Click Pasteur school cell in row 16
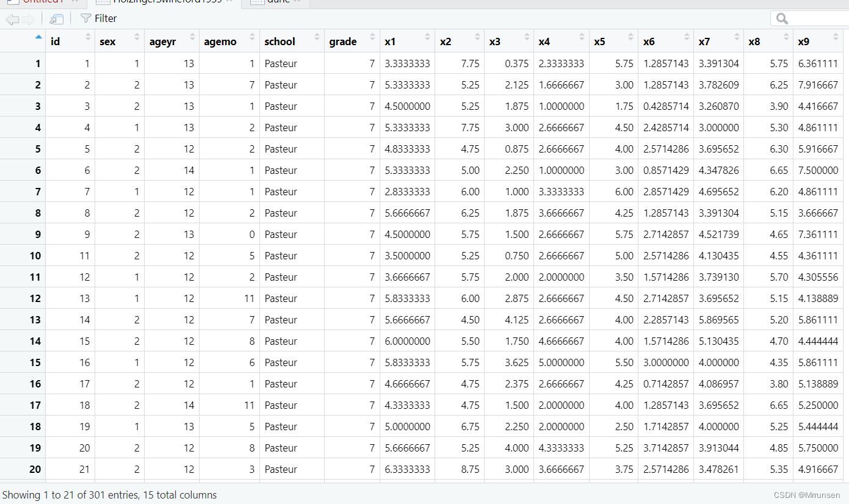 click(x=281, y=384)
